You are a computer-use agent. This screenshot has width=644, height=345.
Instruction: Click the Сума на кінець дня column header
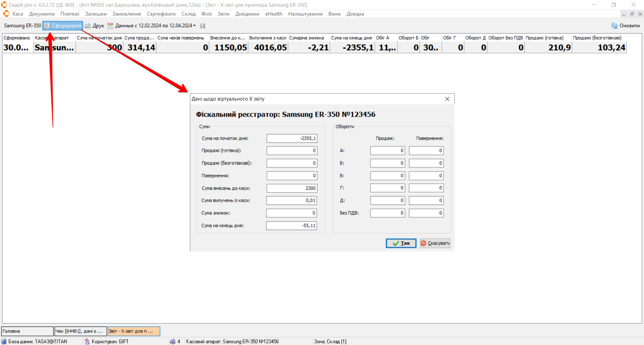(x=351, y=38)
